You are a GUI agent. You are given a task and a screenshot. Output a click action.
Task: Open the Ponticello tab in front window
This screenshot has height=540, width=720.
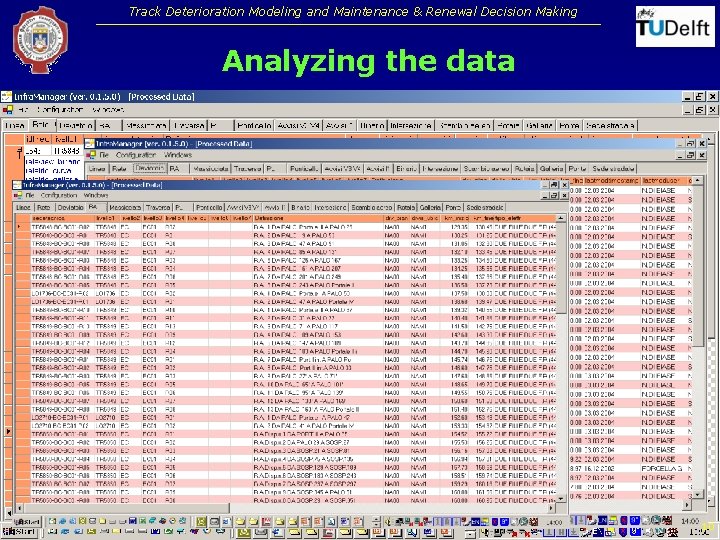click(209, 208)
